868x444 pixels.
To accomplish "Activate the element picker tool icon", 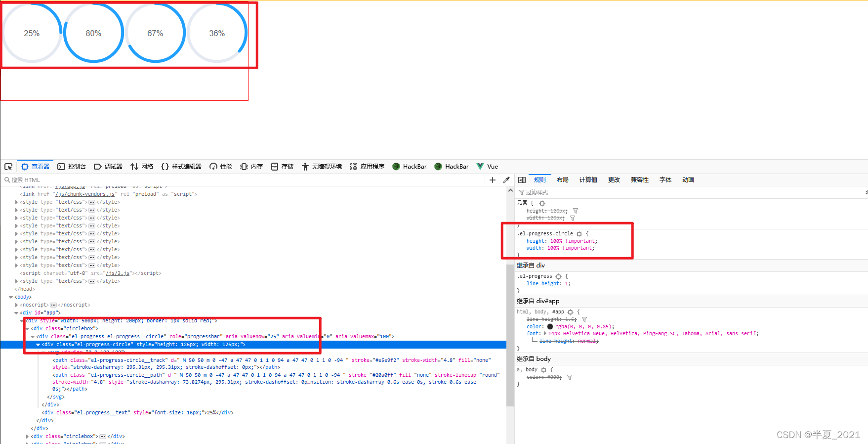I will [8, 167].
